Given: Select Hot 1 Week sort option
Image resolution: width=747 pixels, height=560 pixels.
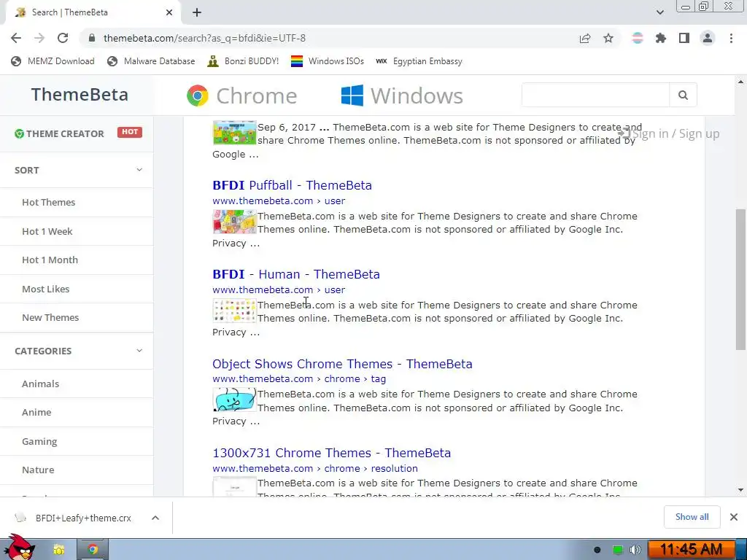Looking at the screenshot, I should pyautogui.click(x=47, y=231).
